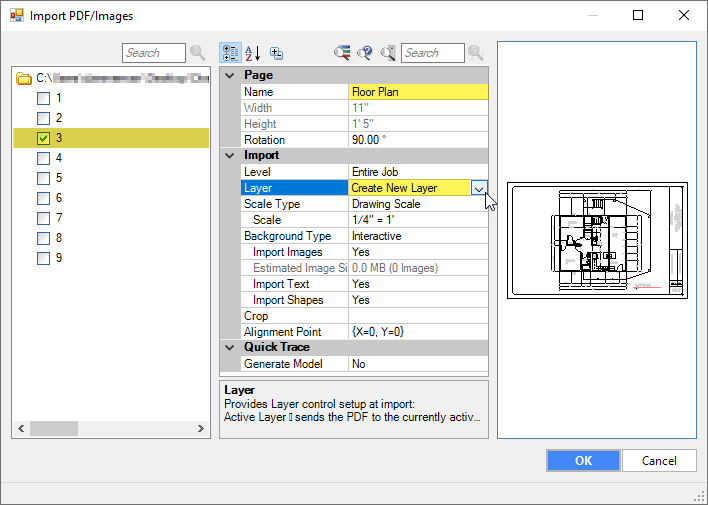This screenshot has width=708, height=505.
Task: Check the page 7 checkbox
Action: click(x=43, y=218)
